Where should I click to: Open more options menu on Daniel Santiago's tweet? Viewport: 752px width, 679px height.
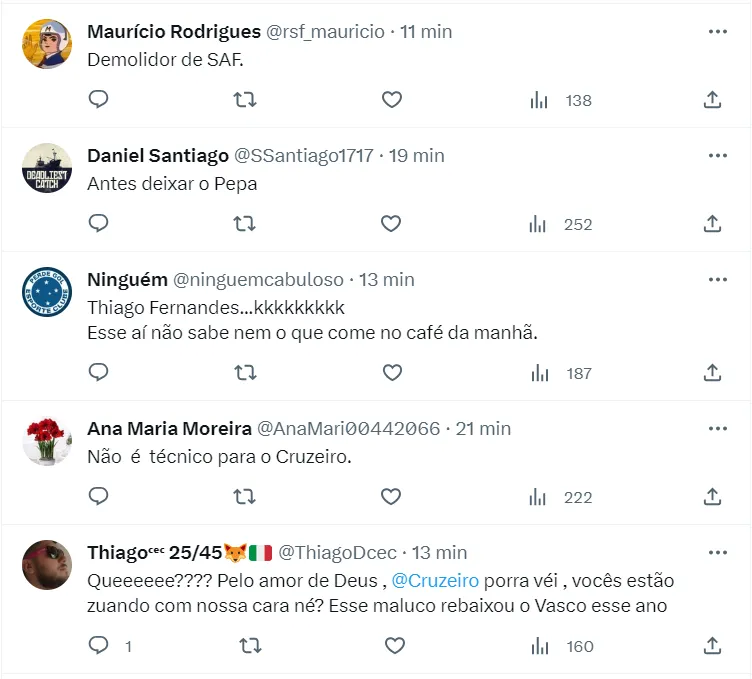tap(717, 156)
